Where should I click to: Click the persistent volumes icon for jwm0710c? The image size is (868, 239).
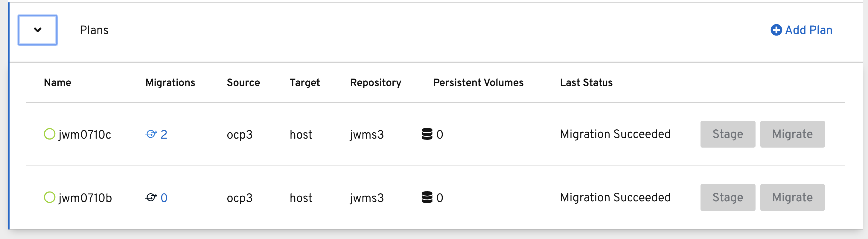(427, 134)
